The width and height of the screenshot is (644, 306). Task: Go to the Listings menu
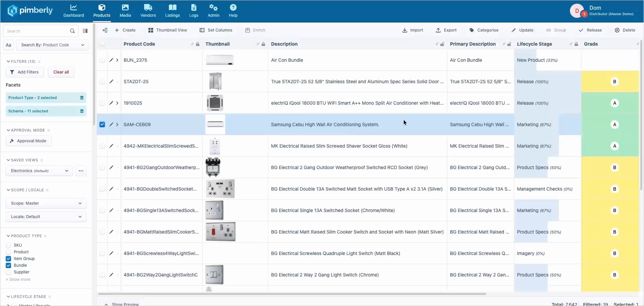point(173,11)
